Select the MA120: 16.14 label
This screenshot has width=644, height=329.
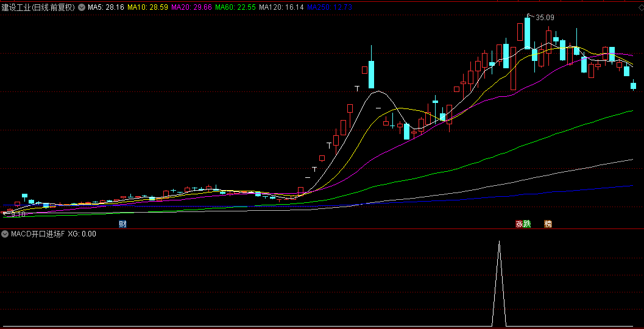pos(281,7)
